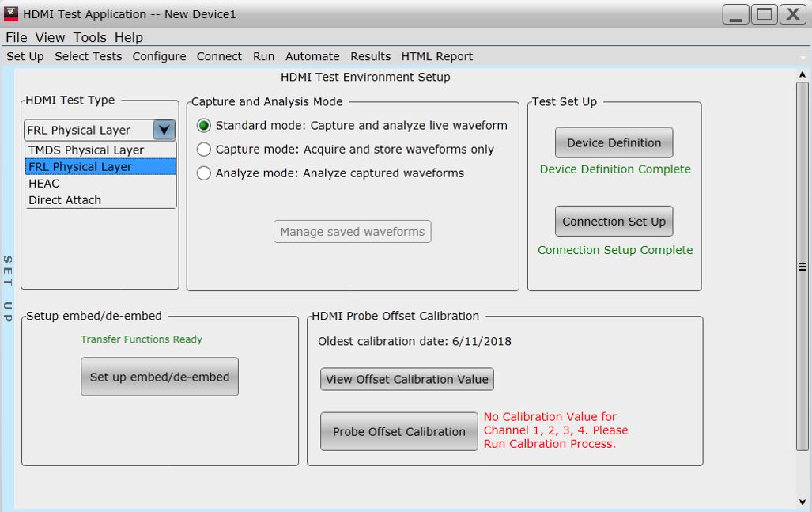Go to the HTML Report tab
812x512 pixels.
(436, 56)
